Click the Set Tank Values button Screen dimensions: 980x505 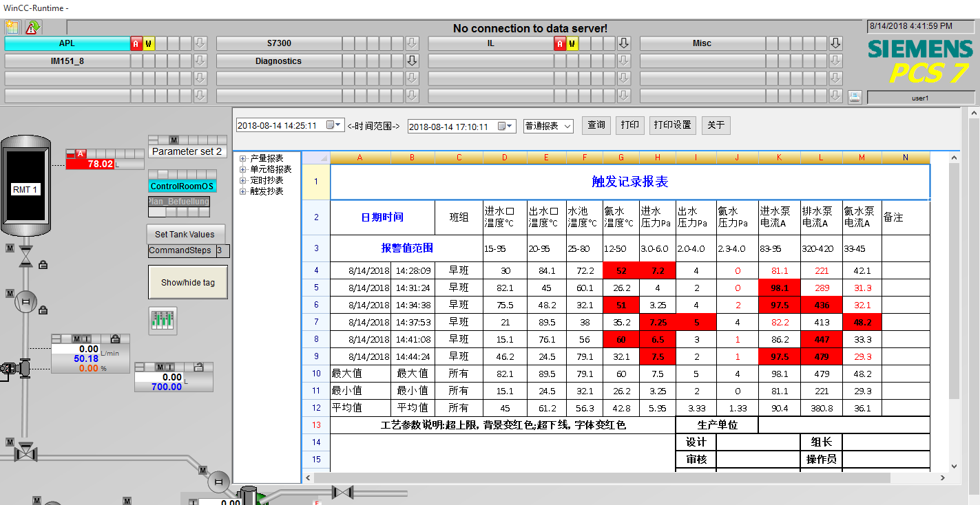click(185, 234)
